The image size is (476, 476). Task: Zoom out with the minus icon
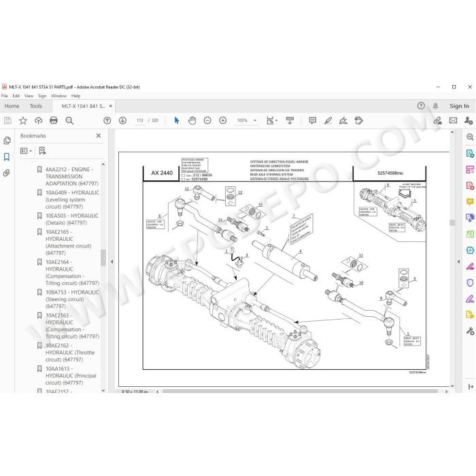pos(207,120)
